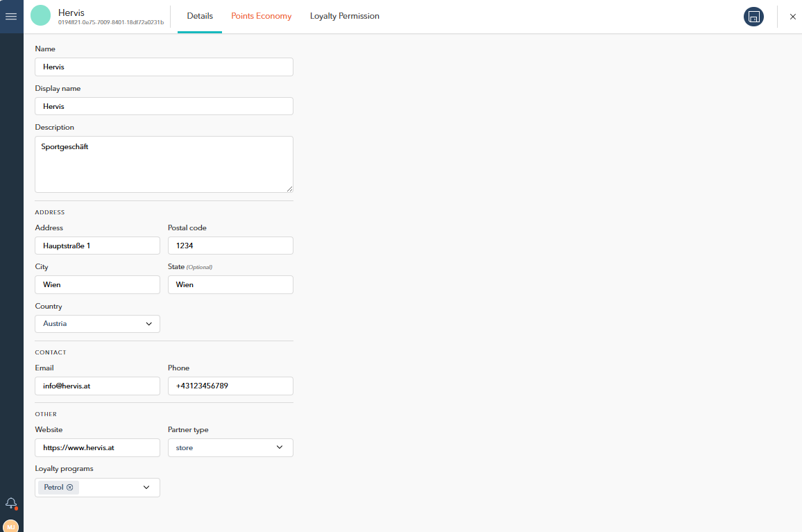Expand the Country dropdown showing Austria
This screenshot has height=532, width=802.
coord(97,324)
